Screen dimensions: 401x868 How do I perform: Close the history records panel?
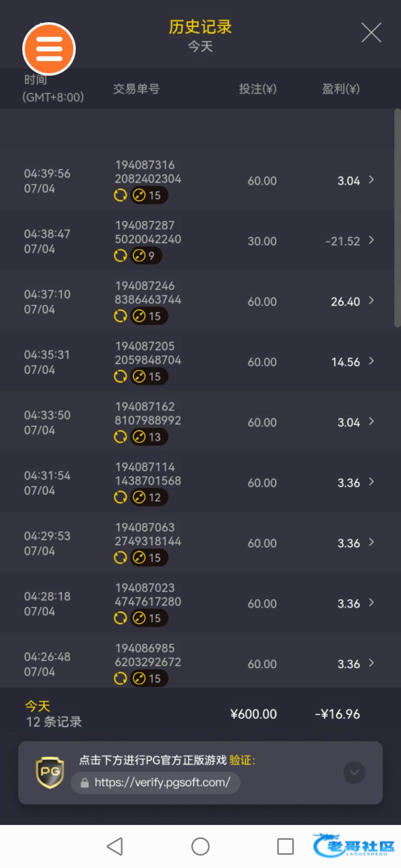pyautogui.click(x=371, y=32)
